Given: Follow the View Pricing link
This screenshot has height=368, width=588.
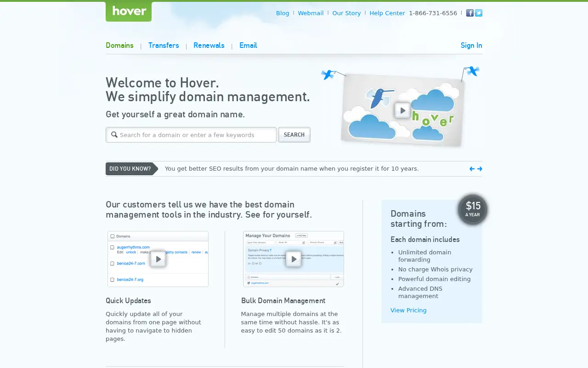Looking at the screenshot, I should (408, 310).
